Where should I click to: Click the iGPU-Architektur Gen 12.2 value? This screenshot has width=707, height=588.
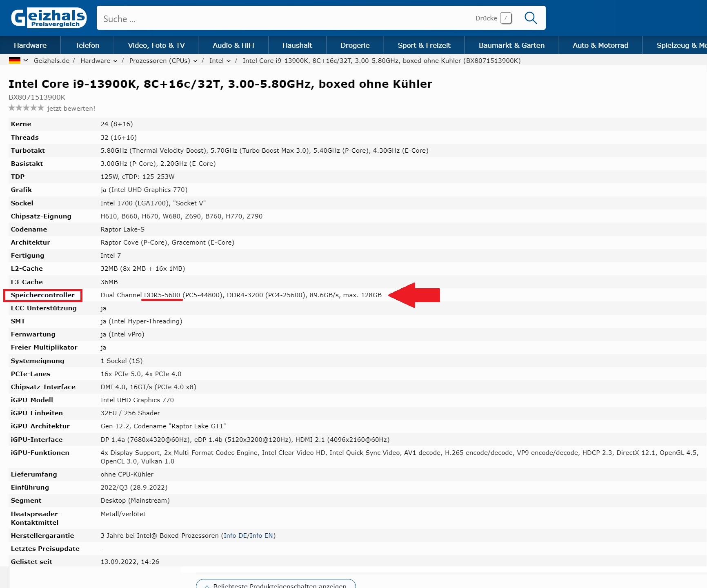(x=163, y=426)
